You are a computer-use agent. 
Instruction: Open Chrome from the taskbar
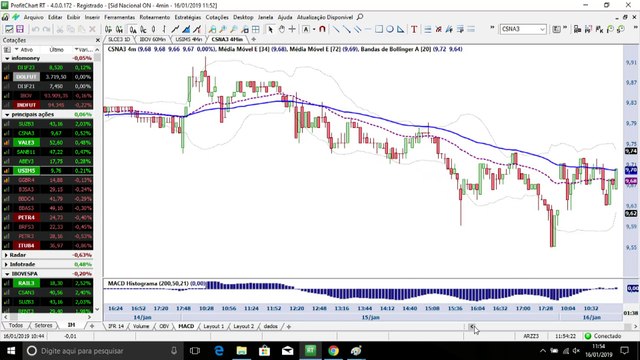(333, 351)
